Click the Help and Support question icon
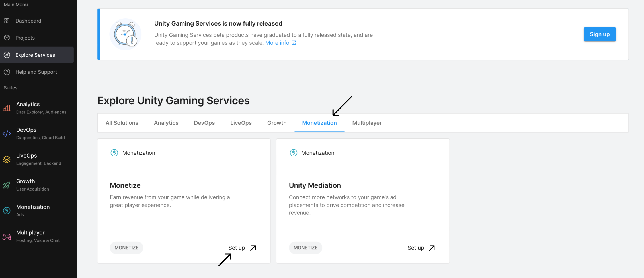This screenshot has width=644, height=278. (x=7, y=72)
